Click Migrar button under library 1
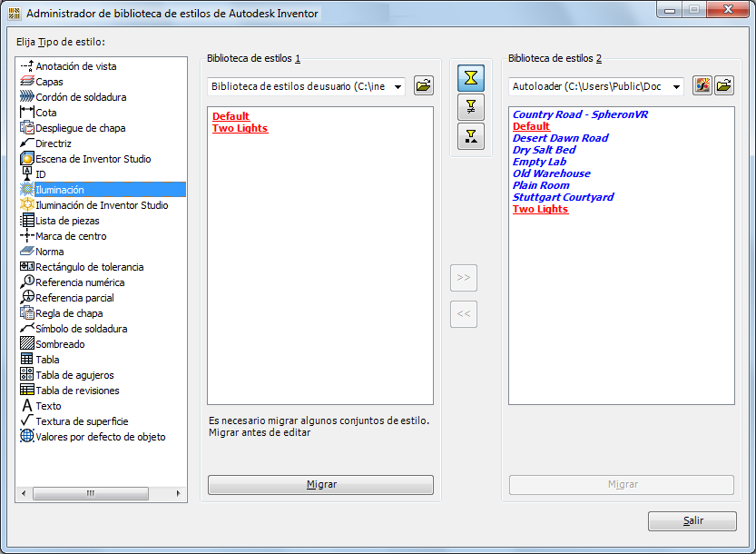The width and height of the screenshot is (756, 554). (x=320, y=484)
